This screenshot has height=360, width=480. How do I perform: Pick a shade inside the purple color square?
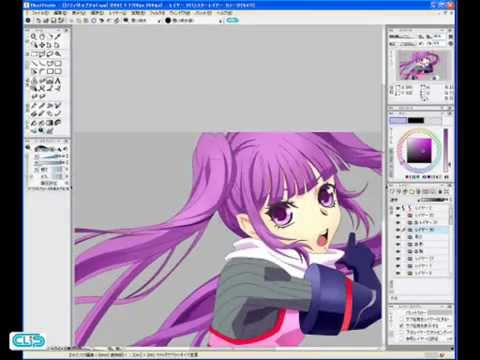[419, 151]
